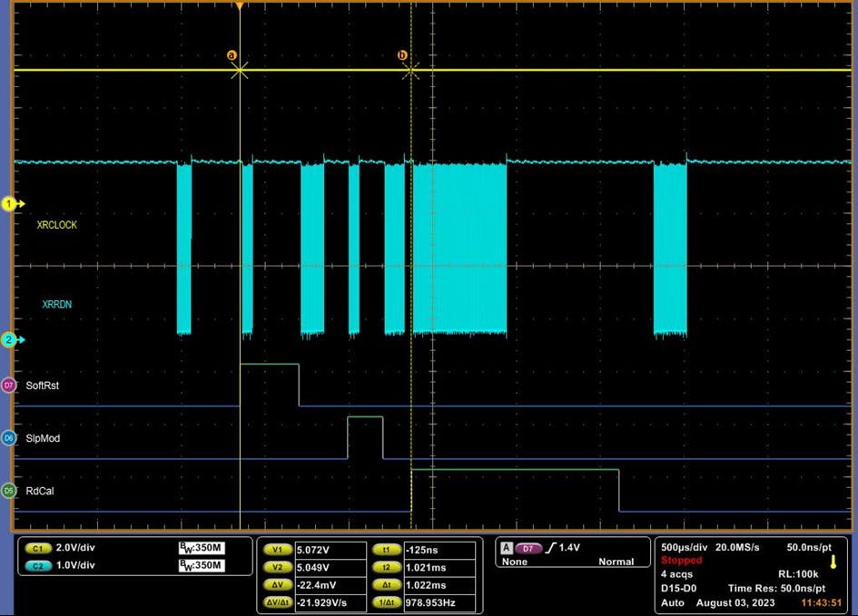Viewport: 858px width, 616px height.
Task: Click the D7 trigger source badge
Action: point(528,548)
